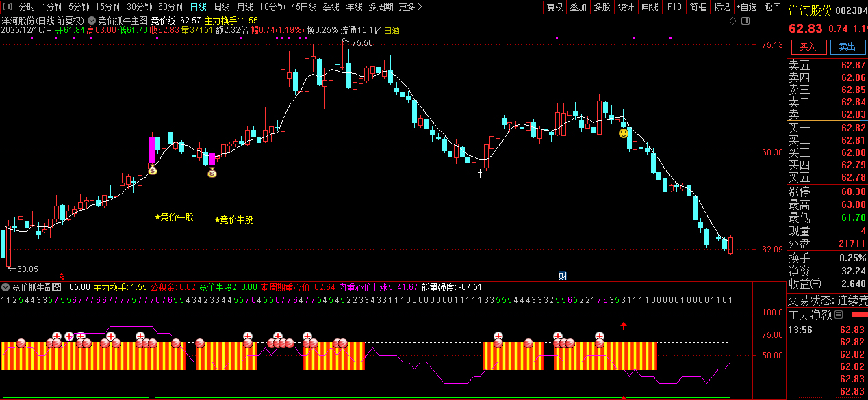Open the 多股 multi-stock view
This screenshot has height=400, width=868.
[x=602, y=7]
